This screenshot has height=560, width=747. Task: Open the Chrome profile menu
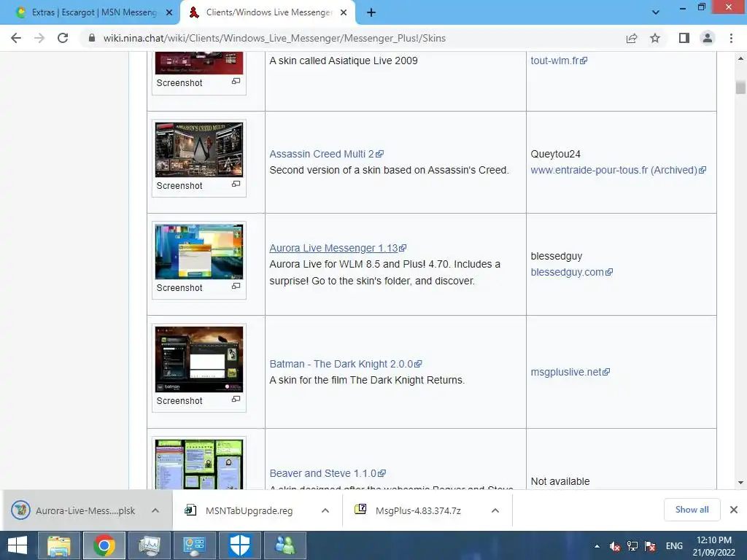click(x=708, y=38)
